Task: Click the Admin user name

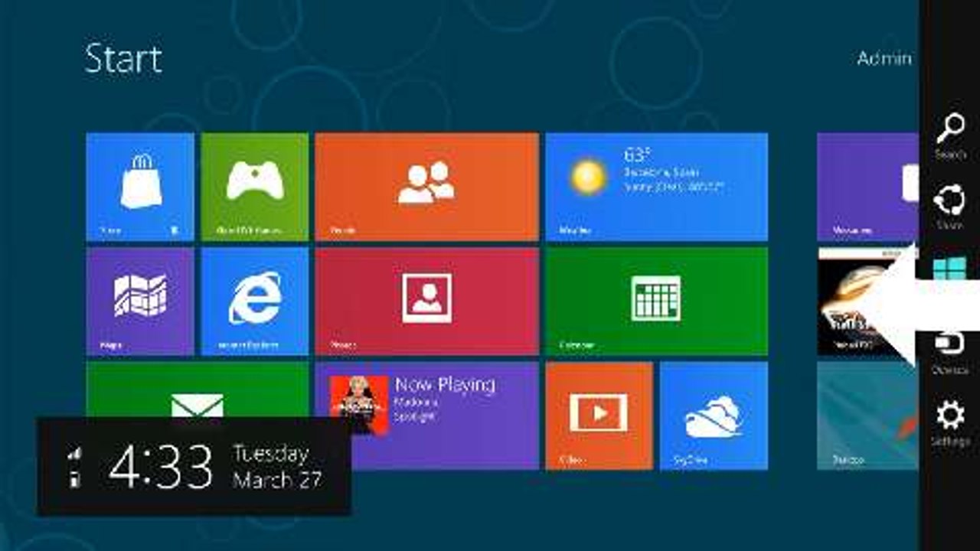Action: (884, 58)
